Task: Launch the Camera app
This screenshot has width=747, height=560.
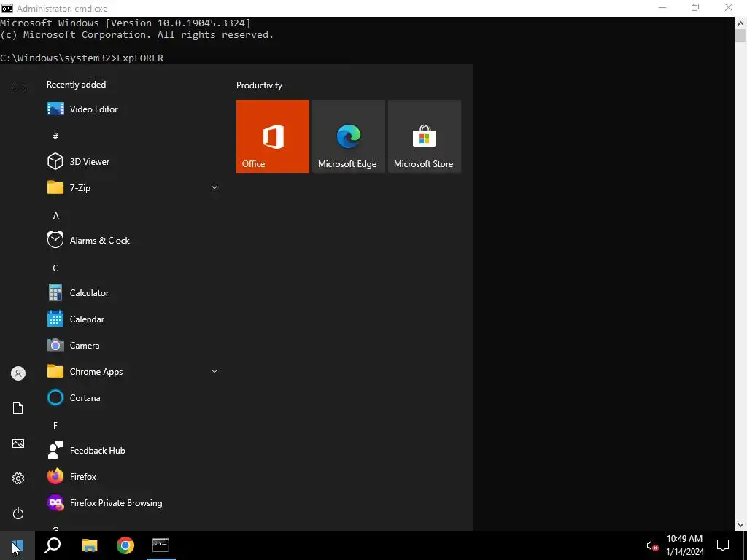Action: tap(133, 345)
